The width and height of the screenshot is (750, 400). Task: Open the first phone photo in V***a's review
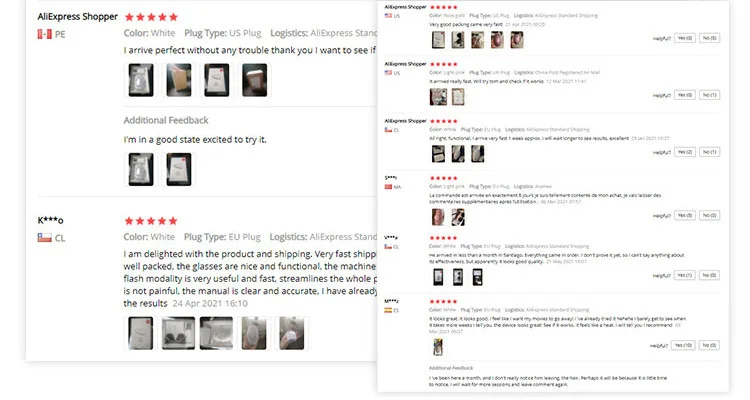[x=438, y=277]
